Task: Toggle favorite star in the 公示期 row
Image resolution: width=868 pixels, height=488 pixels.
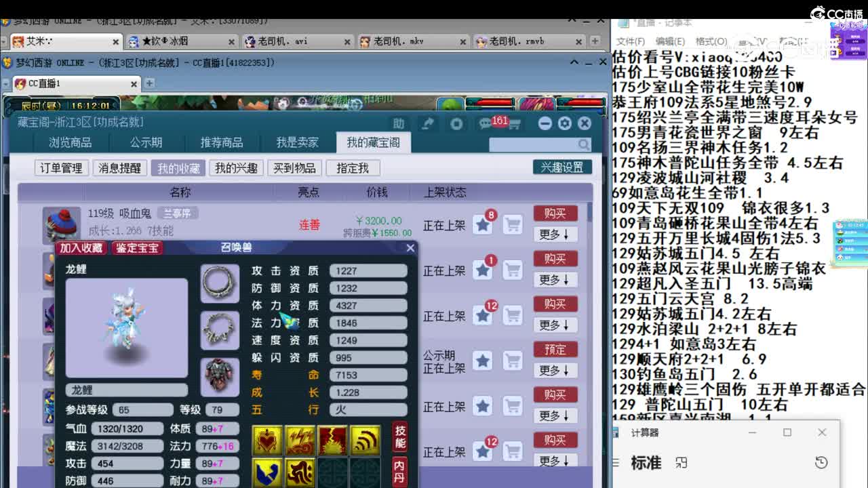Action: [483, 361]
